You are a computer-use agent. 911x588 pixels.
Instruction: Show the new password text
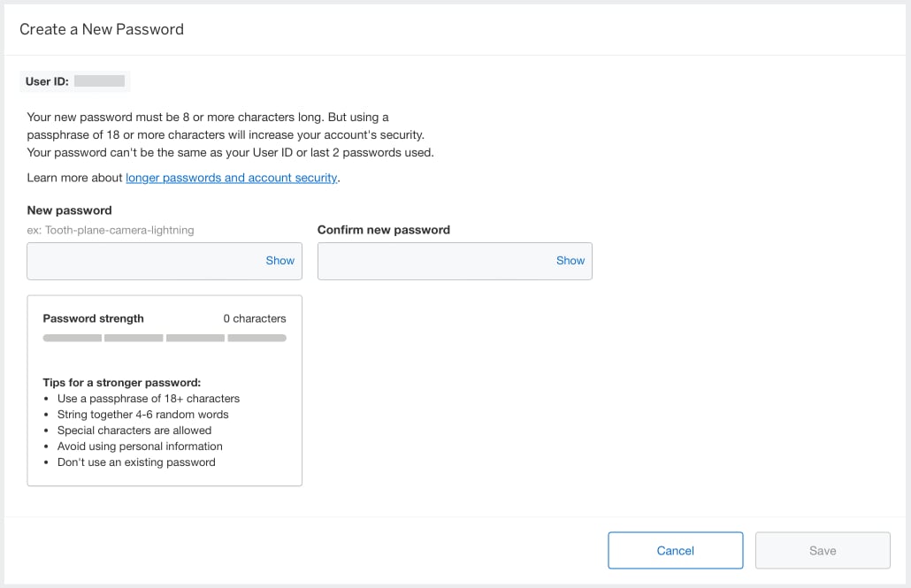coord(279,261)
